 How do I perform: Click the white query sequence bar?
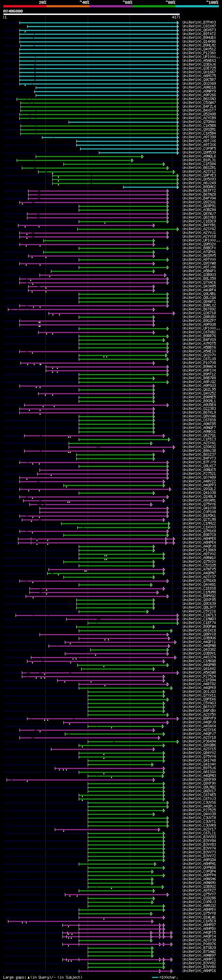click(91, 15)
